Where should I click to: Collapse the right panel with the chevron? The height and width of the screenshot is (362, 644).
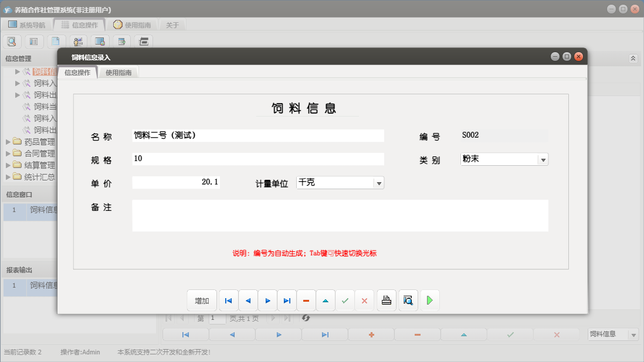tap(632, 59)
